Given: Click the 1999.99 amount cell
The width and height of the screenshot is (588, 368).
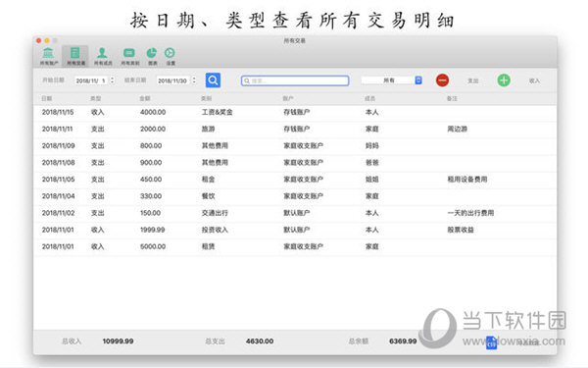Looking at the screenshot, I should [x=152, y=230].
